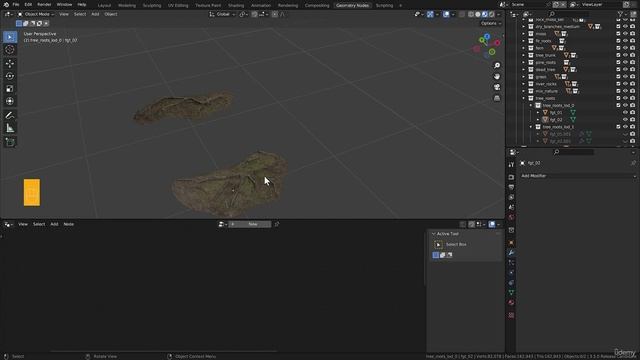
Task: Open the Render menu
Action: 44,4
